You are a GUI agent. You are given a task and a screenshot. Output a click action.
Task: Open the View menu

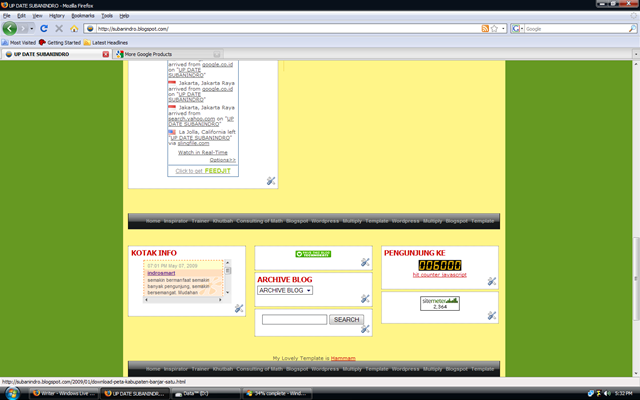37,16
